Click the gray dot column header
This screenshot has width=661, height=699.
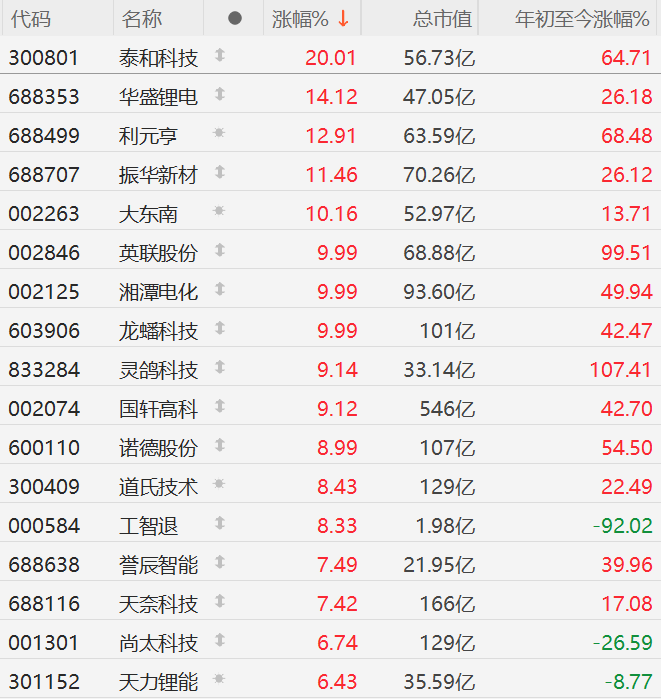pyautogui.click(x=235, y=18)
